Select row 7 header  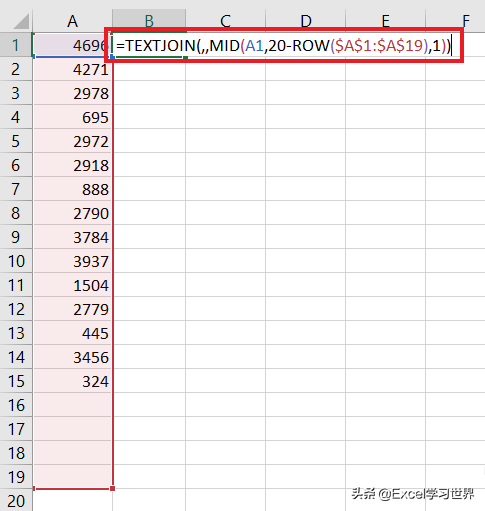(16, 189)
